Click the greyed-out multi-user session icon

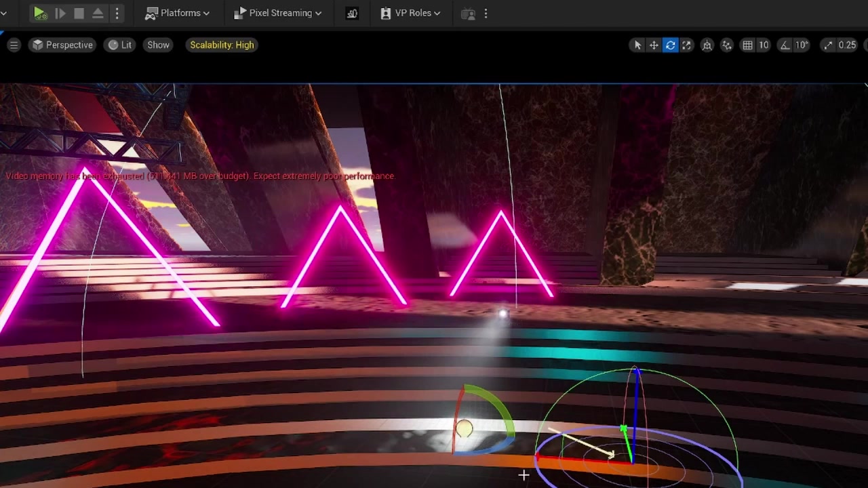click(468, 13)
